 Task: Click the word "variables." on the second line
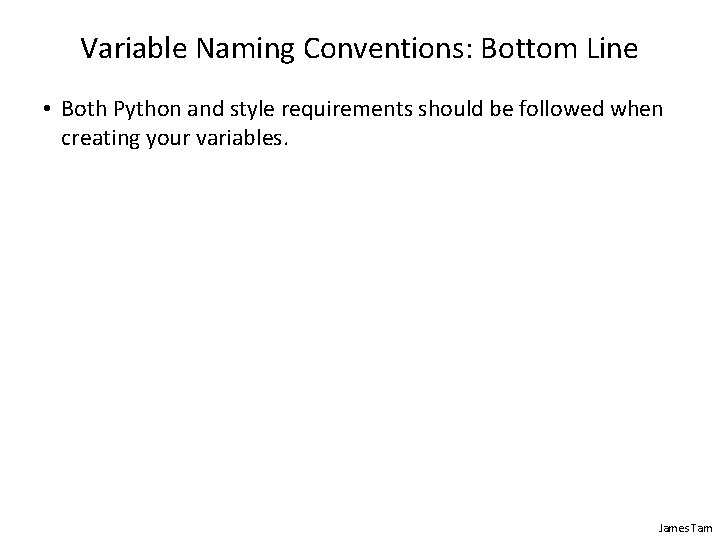[x=242, y=138]
